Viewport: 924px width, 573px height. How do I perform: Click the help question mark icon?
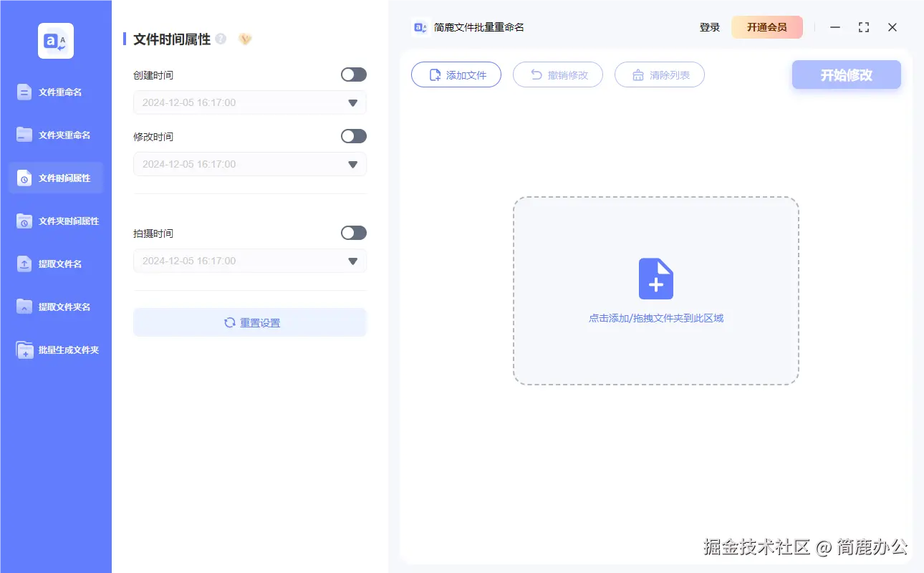tap(221, 39)
